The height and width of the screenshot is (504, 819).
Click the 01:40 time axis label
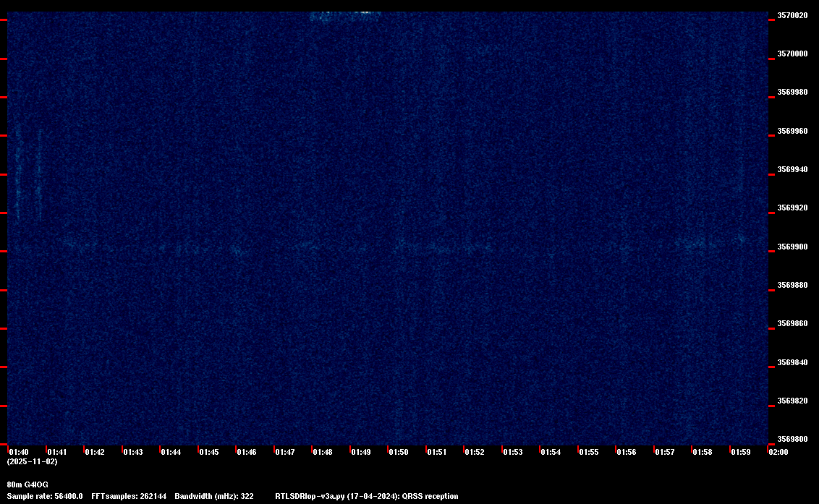coord(19,452)
